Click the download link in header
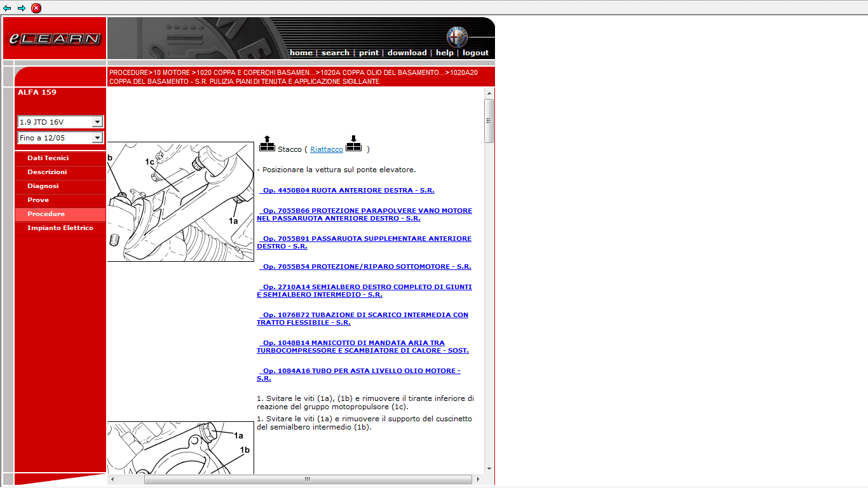The width and height of the screenshot is (868, 488). click(407, 53)
